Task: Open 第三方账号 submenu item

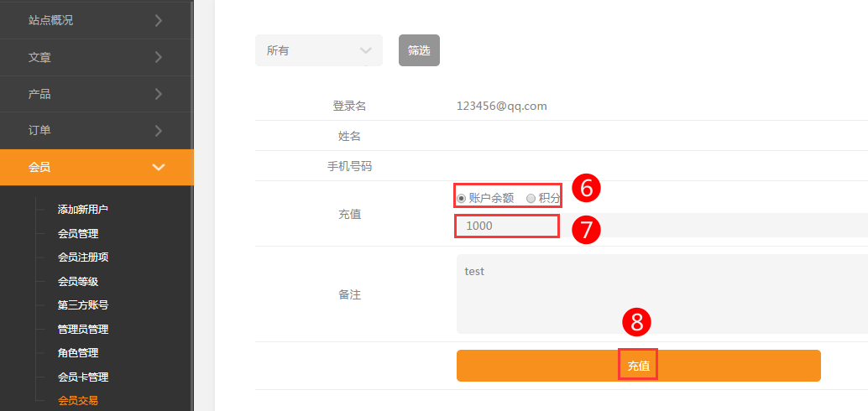Action: 82,305
